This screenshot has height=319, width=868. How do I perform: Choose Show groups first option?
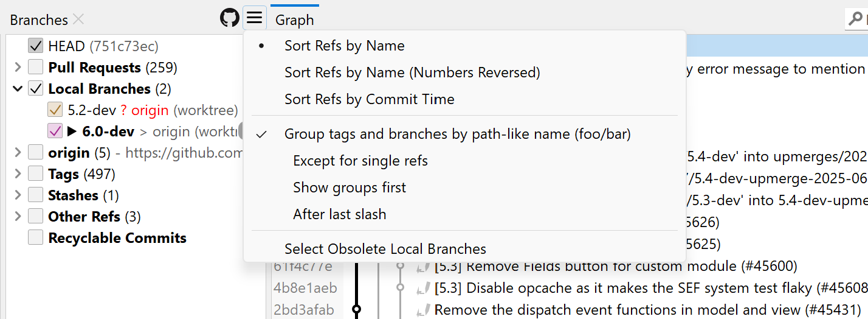pyautogui.click(x=464, y=188)
